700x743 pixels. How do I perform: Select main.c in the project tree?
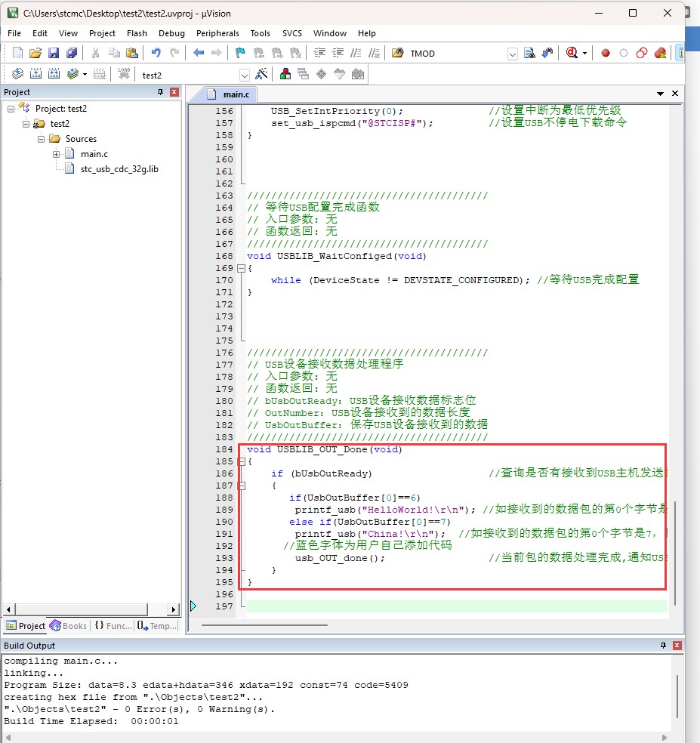[x=94, y=154]
